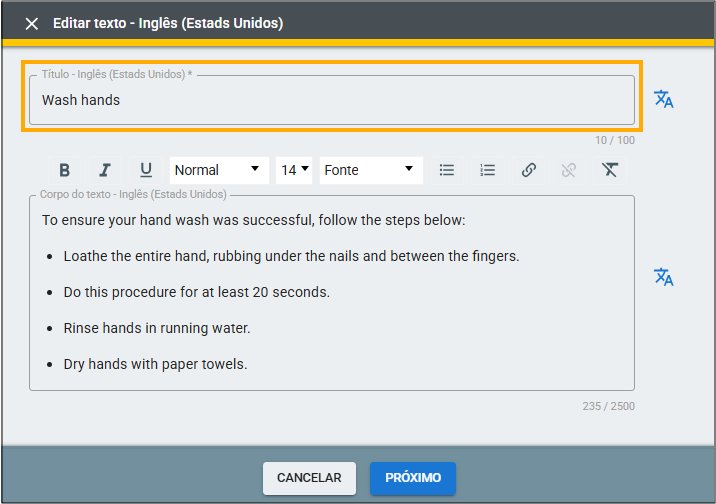Viewport: 716px width, 504px height.
Task: Open the font size 14 dropdown
Action: coord(294,170)
